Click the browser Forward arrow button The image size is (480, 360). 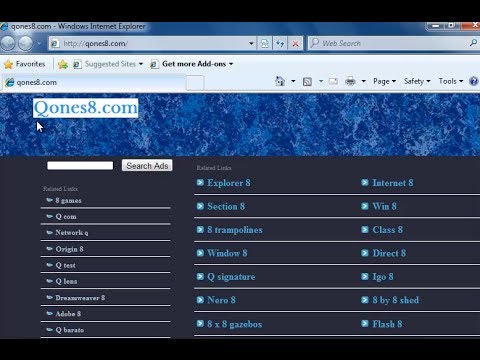pos(26,43)
